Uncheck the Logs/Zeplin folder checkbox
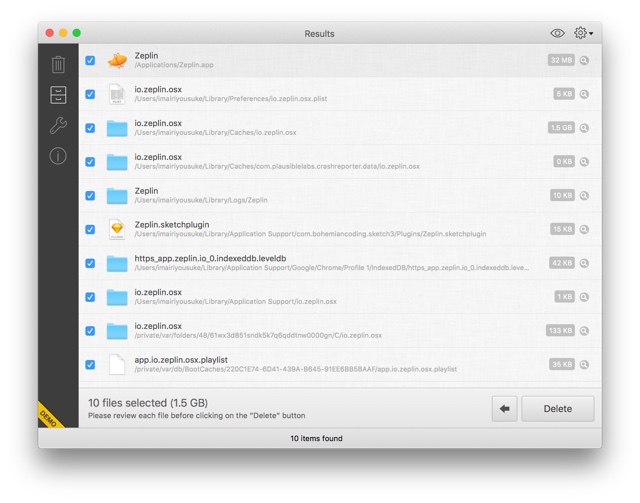This screenshot has width=640, height=503. [x=90, y=196]
